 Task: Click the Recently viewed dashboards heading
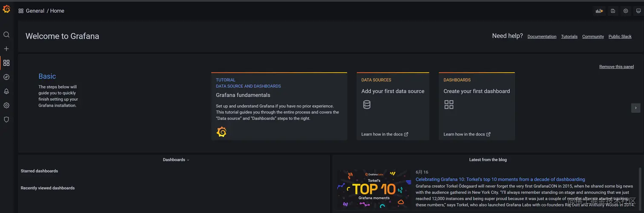(48, 188)
